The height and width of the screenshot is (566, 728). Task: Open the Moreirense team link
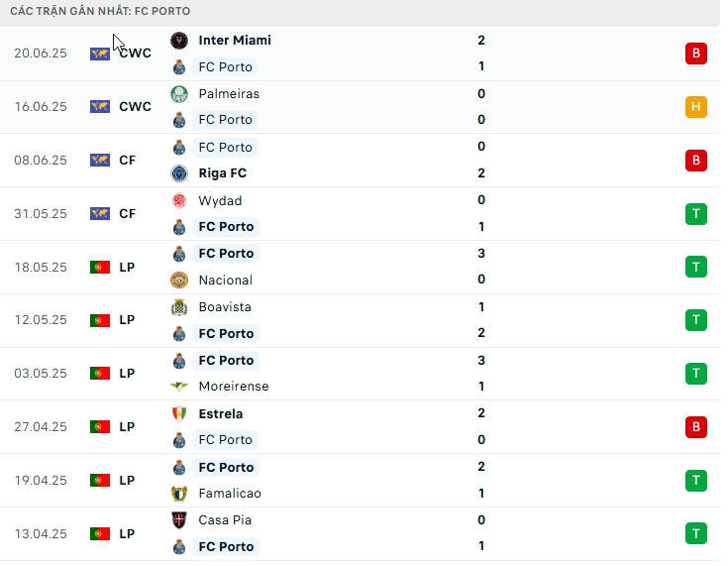[x=234, y=387]
